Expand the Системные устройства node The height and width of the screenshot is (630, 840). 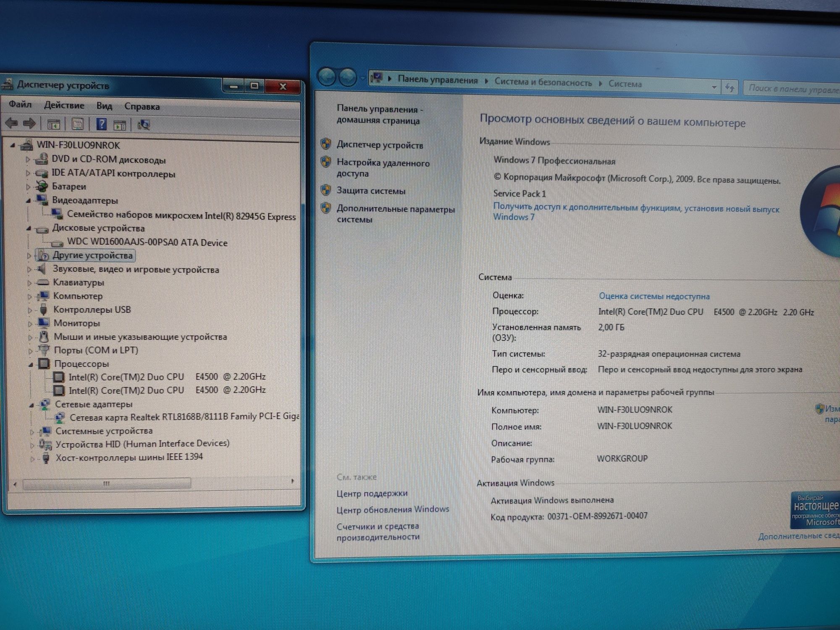click(32, 432)
